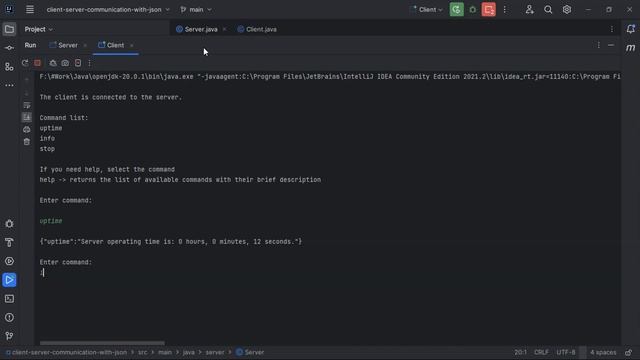Image resolution: width=640 pixels, height=360 pixels.
Task: Click the java breadcrumb
Action: point(189,352)
